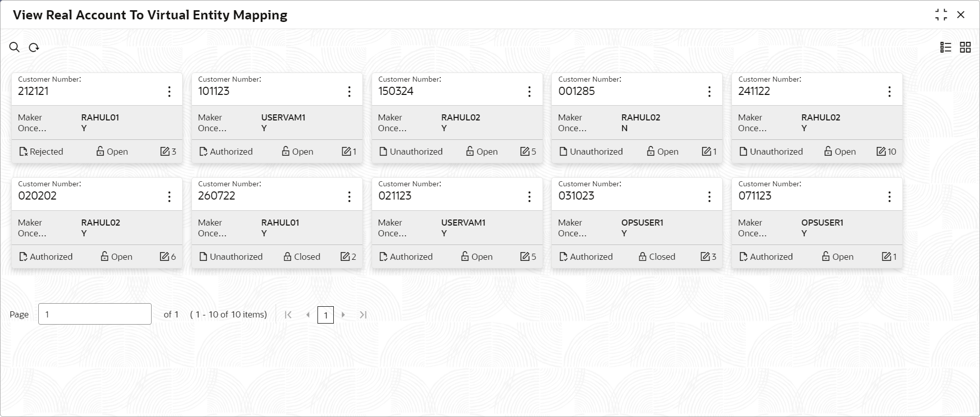Refresh the mapping records list
The height and width of the screenshot is (417, 980).
(34, 47)
